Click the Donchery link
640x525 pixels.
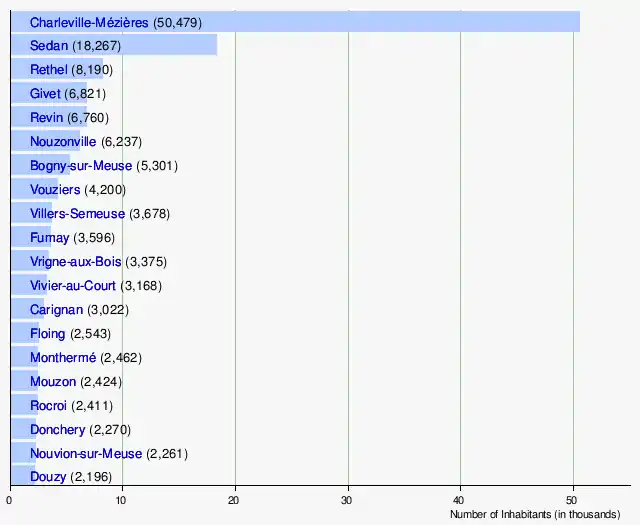point(58,430)
